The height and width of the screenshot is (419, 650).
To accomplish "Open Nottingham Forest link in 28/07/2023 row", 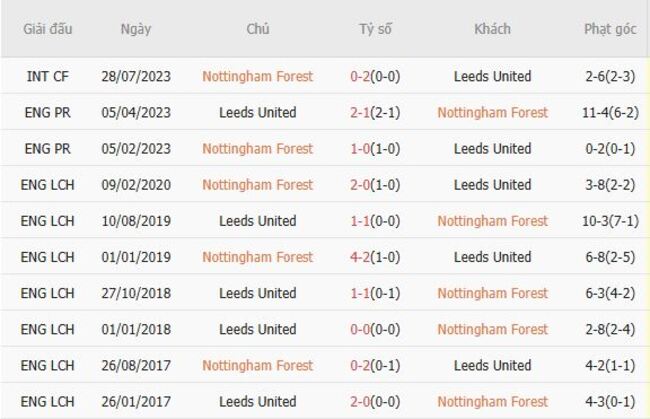I will pyautogui.click(x=257, y=76).
